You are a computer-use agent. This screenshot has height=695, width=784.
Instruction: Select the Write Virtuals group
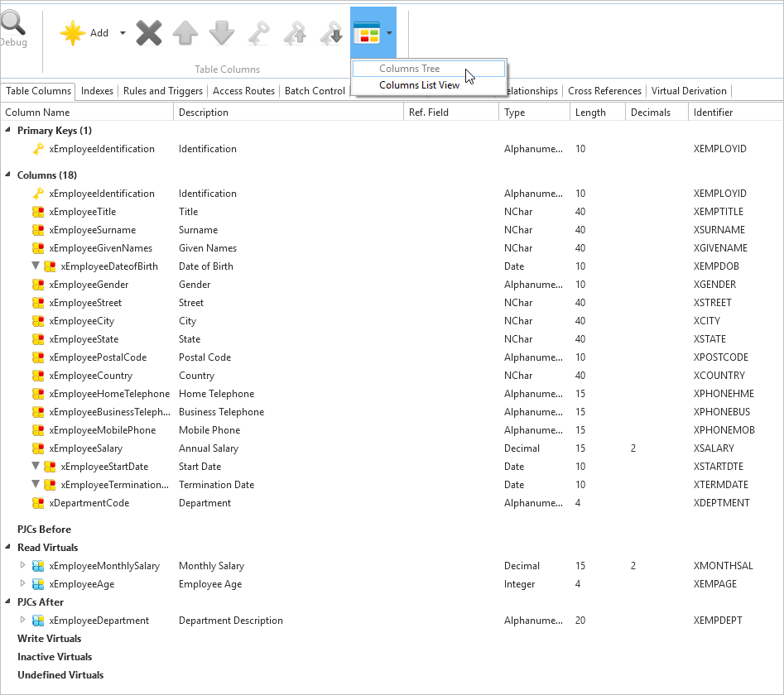coord(49,639)
